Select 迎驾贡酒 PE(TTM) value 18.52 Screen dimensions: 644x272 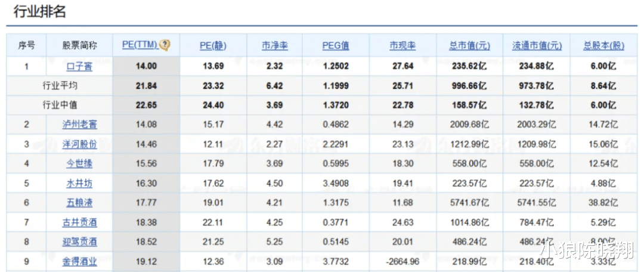146,242
